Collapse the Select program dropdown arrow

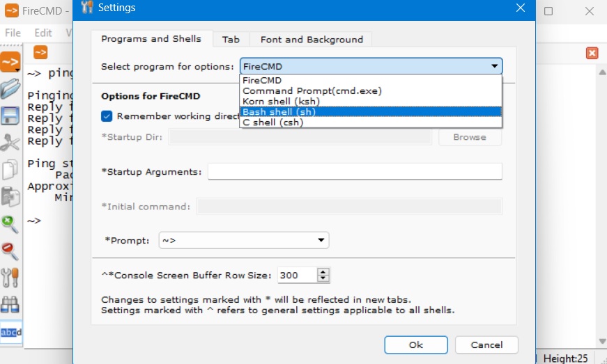coord(494,66)
